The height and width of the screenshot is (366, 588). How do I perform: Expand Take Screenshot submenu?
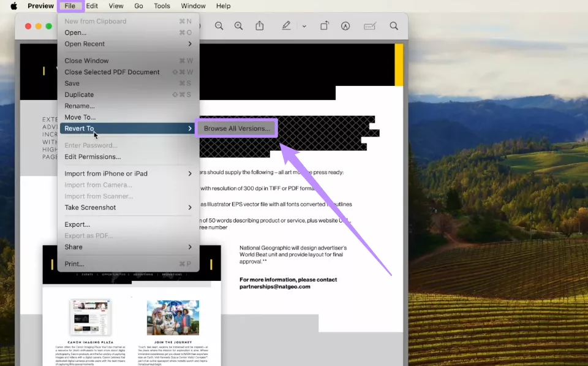point(128,207)
